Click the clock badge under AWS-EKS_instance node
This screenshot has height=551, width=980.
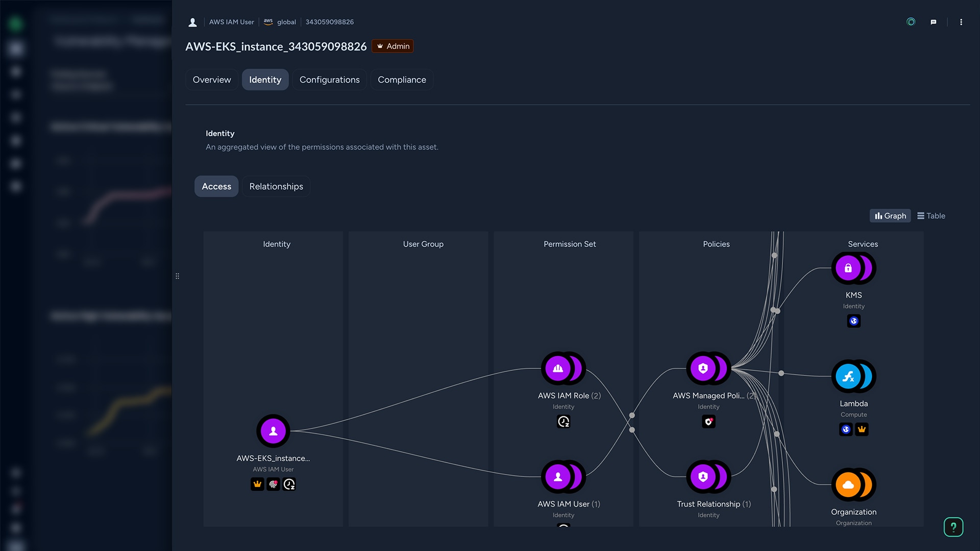[x=289, y=484]
